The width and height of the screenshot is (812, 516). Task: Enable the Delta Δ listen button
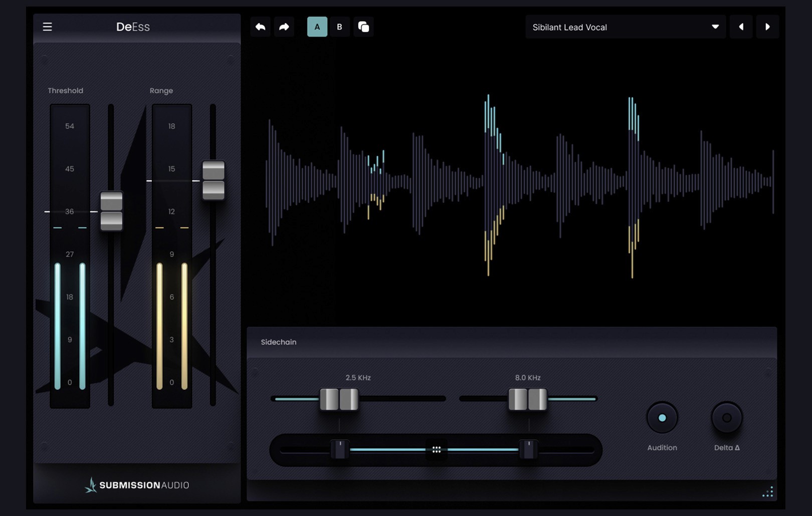click(x=726, y=417)
